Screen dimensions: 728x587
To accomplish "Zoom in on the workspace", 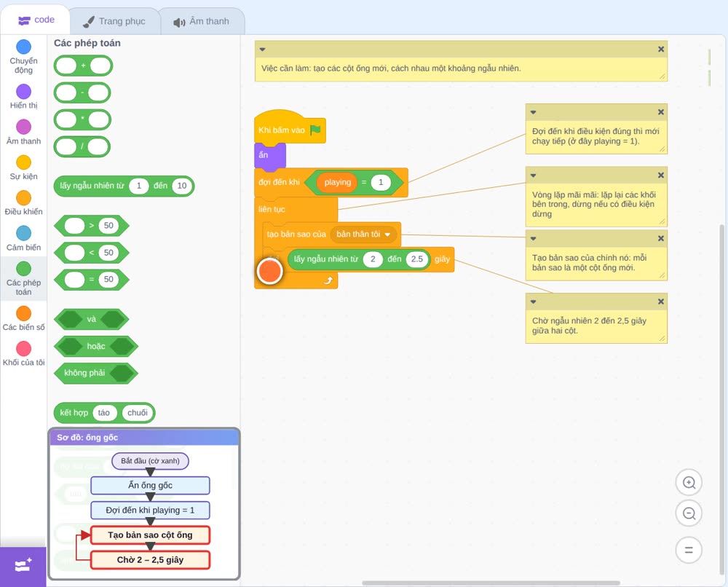I will 689,483.
